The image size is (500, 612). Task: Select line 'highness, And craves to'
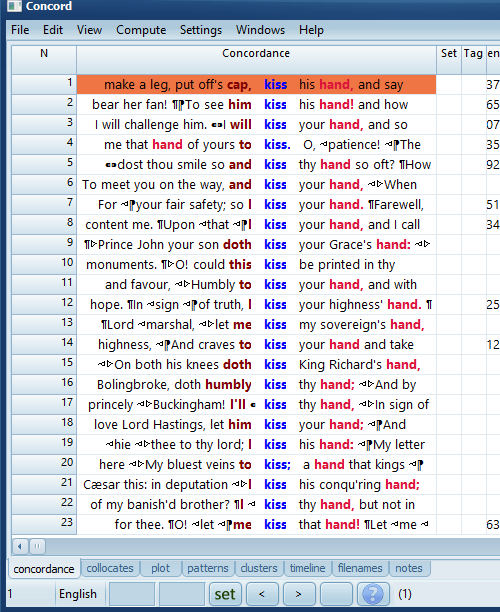(x=256, y=345)
